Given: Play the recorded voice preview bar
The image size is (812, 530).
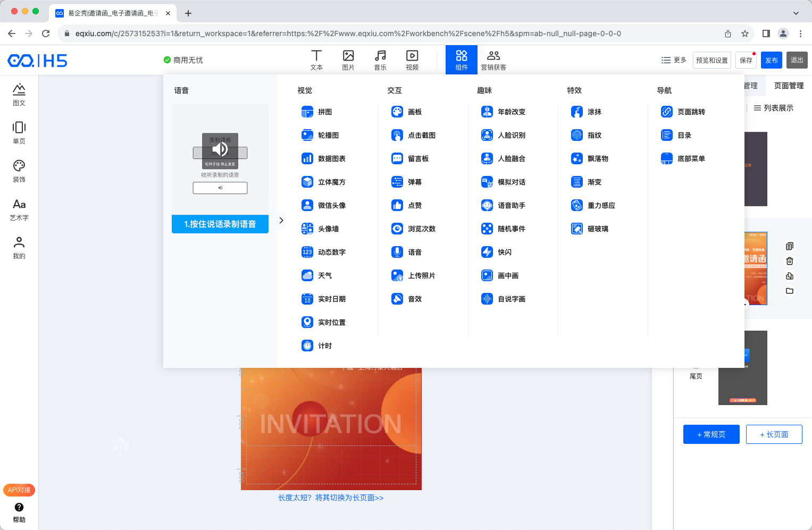Looking at the screenshot, I should [x=220, y=188].
